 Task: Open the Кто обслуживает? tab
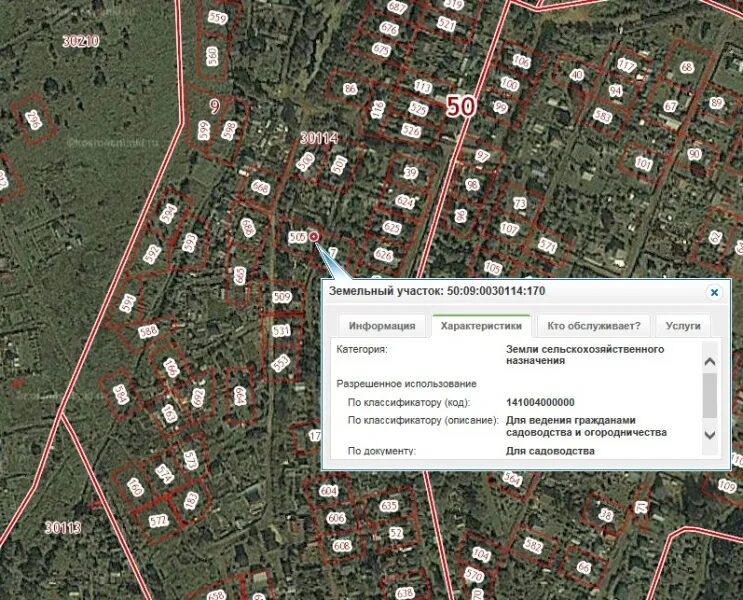pos(594,326)
